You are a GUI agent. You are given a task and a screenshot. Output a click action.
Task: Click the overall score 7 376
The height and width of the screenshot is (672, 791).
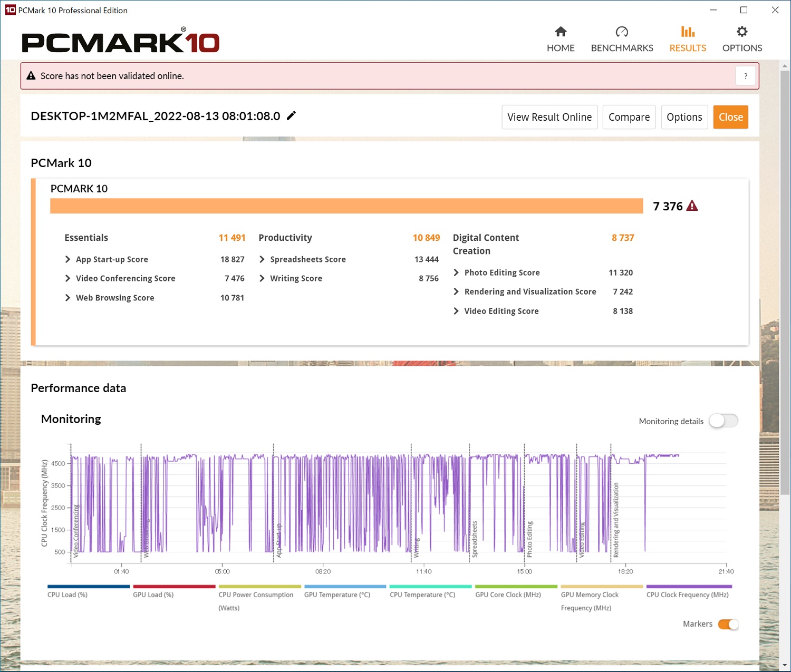pos(668,206)
